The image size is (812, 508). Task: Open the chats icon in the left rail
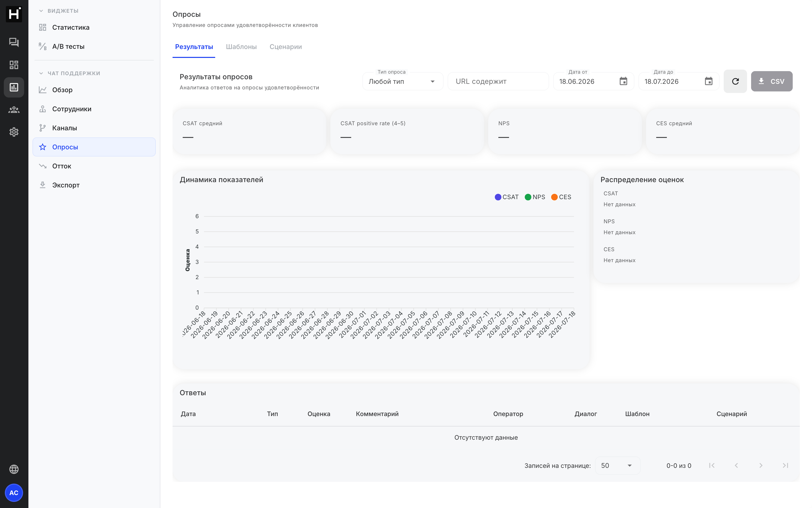click(14, 42)
